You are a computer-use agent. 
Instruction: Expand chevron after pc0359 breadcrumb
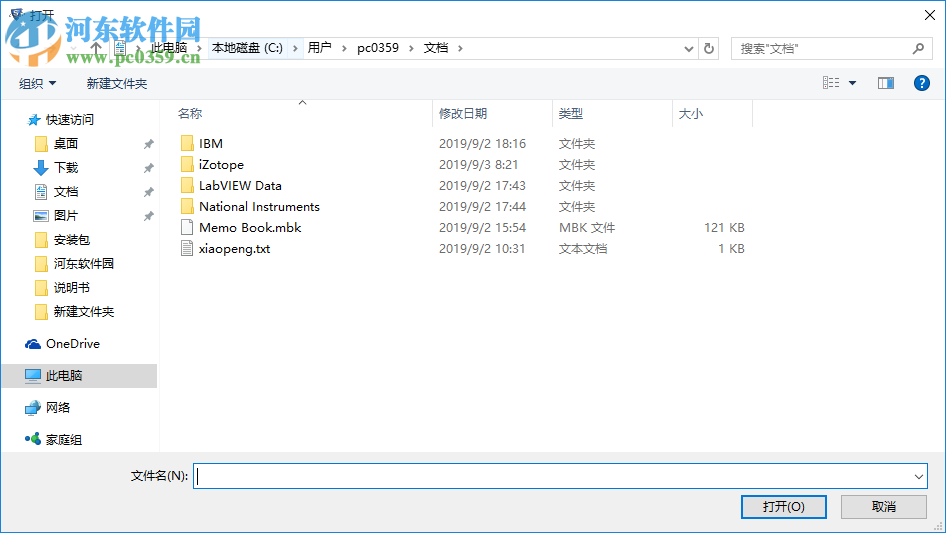tap(411, 48)
